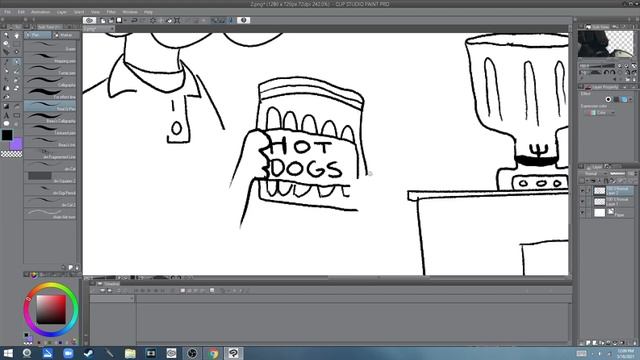Click the New document toolbar icon
Viewport: 640px width, 360px height.
103,20
